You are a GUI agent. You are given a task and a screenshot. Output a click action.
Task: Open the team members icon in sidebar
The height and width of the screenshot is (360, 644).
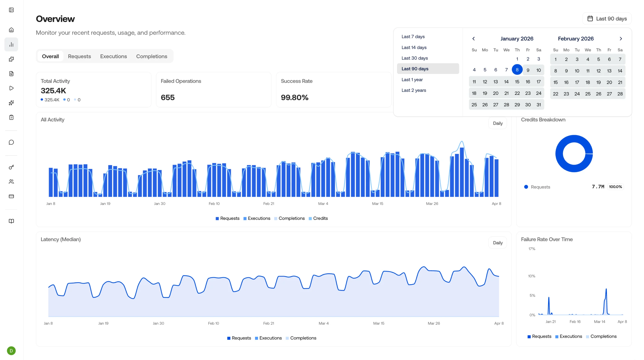point(11,182)
